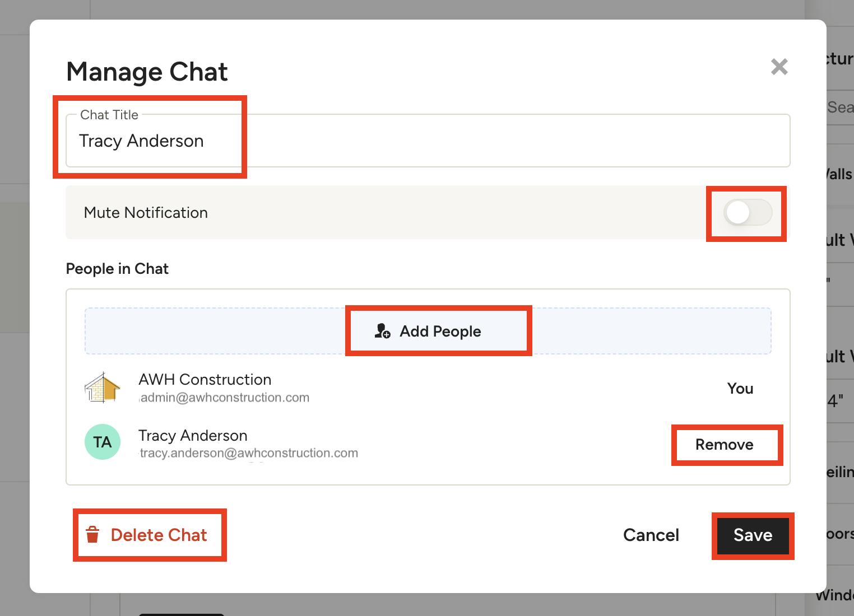Viewport: 854px width, 616px height.
Task: Click the You label next to AWH Construction
Action: [740, 389]
